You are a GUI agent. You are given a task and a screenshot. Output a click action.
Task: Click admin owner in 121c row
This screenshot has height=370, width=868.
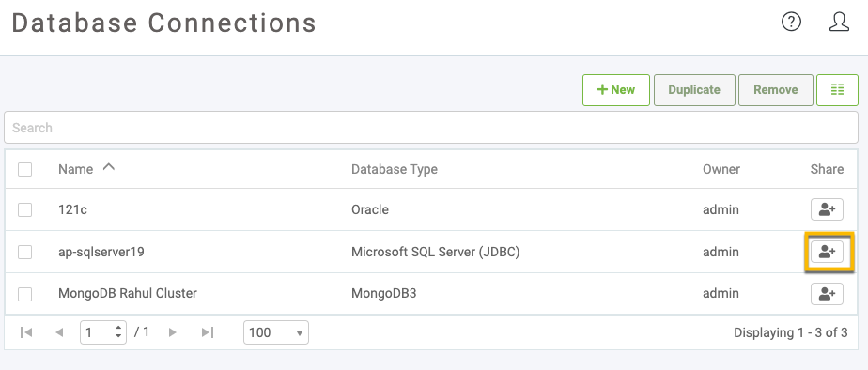[x=721, y=209]
